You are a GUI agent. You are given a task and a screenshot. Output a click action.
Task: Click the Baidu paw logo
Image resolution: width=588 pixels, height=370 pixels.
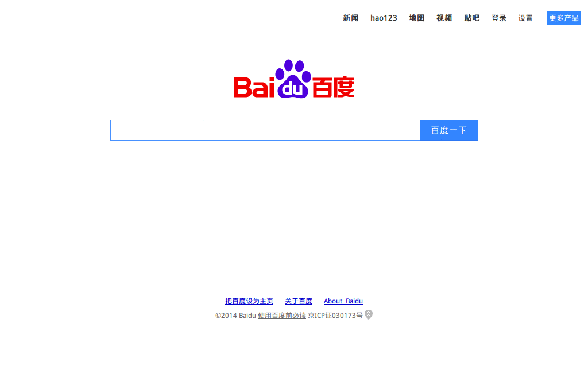(x=293, y=79)
